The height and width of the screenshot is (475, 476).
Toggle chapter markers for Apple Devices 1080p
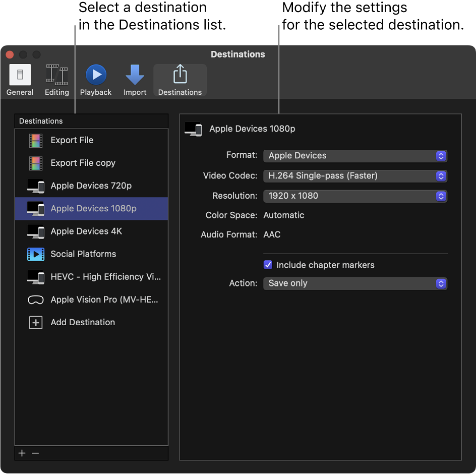(268, 265)
